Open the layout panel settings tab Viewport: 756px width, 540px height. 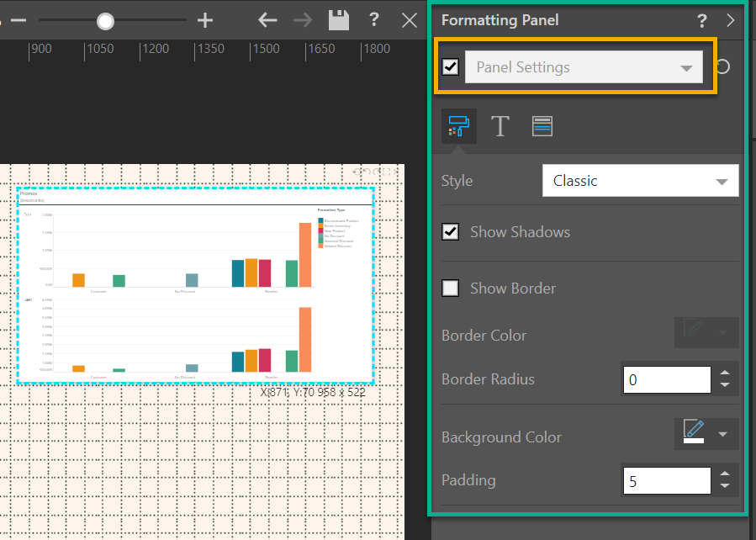[x=542, y=126]
